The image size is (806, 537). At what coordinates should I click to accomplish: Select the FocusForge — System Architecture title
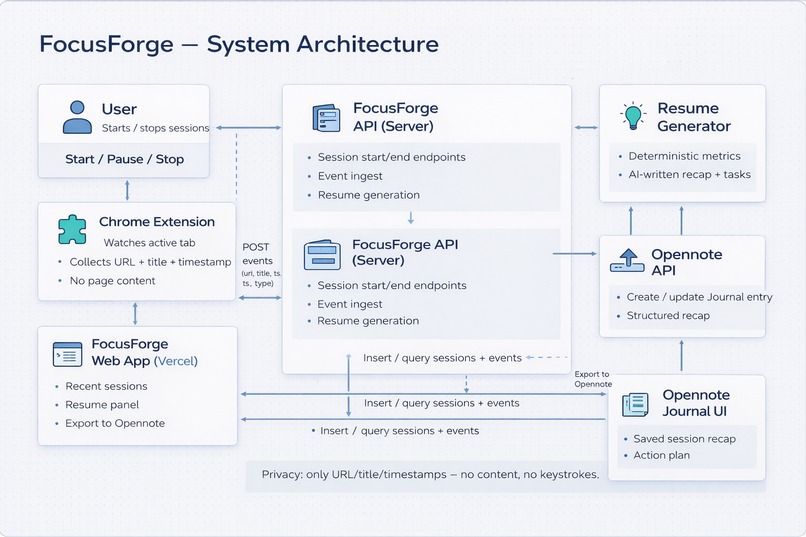[239, 44]
